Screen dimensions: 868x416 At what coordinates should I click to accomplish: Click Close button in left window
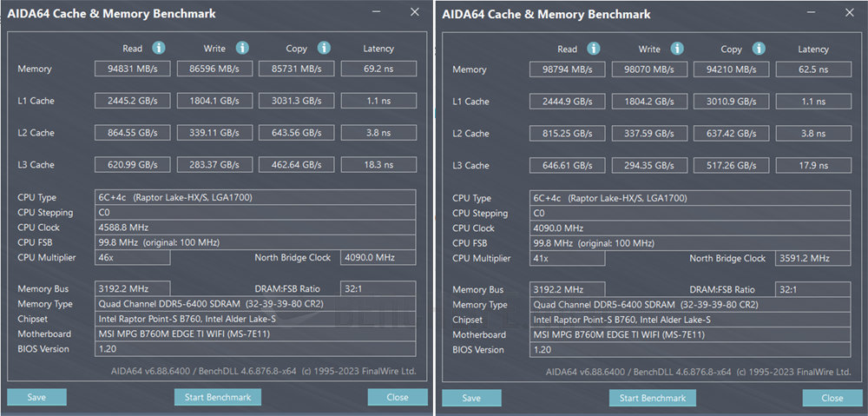398,397
